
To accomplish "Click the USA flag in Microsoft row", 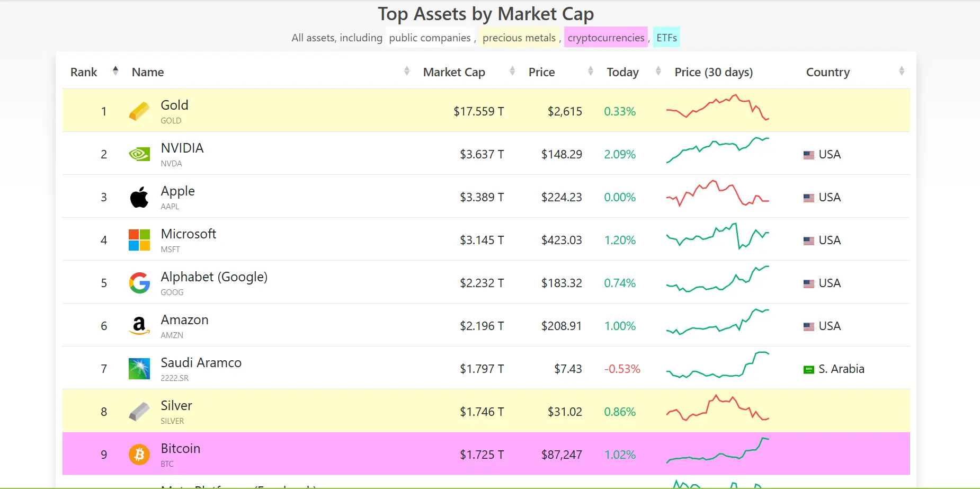I will coord(808,241).
